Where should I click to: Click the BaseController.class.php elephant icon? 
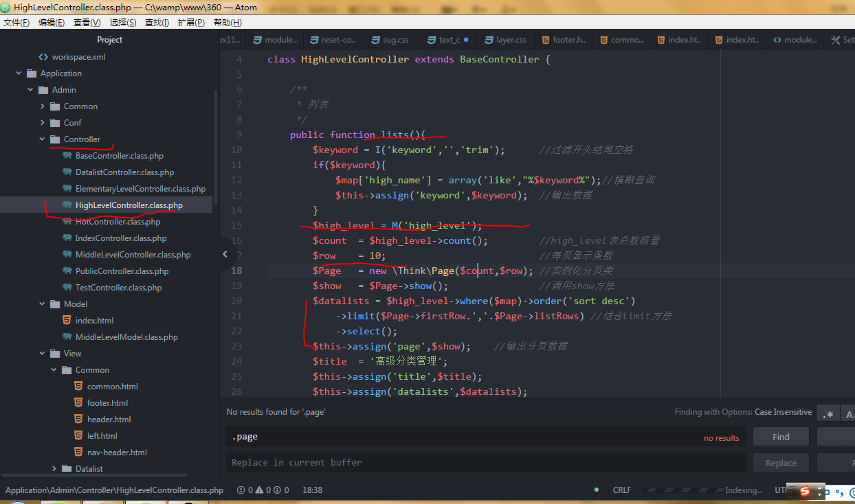(x=67, y=156)
